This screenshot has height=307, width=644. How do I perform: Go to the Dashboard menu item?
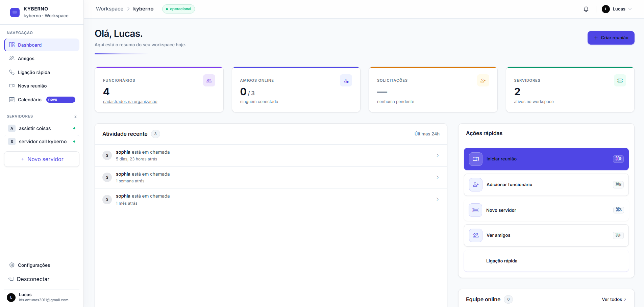(x=42, y=45)
